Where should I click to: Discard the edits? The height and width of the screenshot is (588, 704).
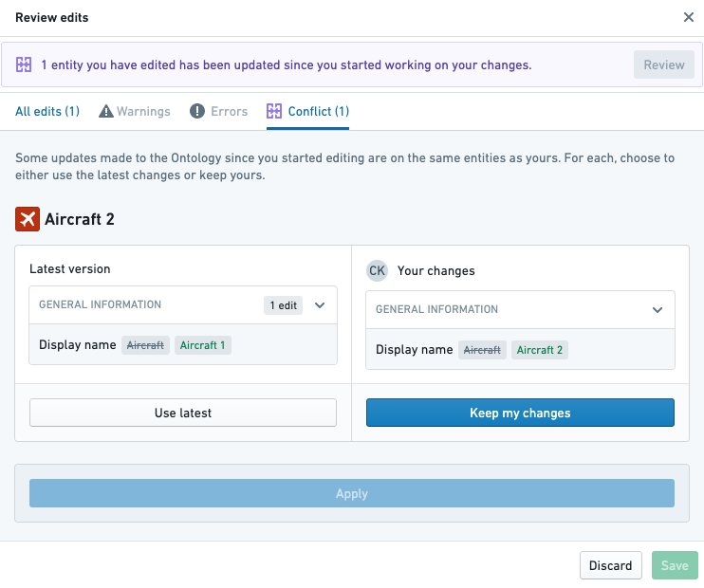pyautogui.click(x=611, y=565)
